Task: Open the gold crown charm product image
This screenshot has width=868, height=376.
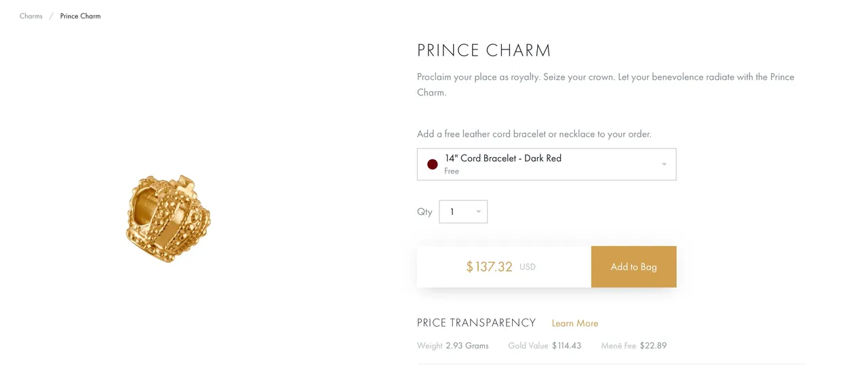Action: 168,218
